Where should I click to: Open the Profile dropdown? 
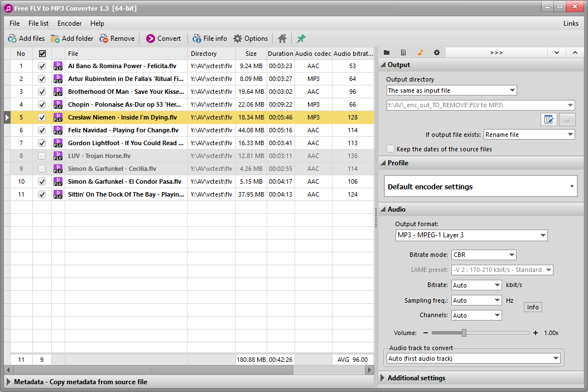(480, 187)
